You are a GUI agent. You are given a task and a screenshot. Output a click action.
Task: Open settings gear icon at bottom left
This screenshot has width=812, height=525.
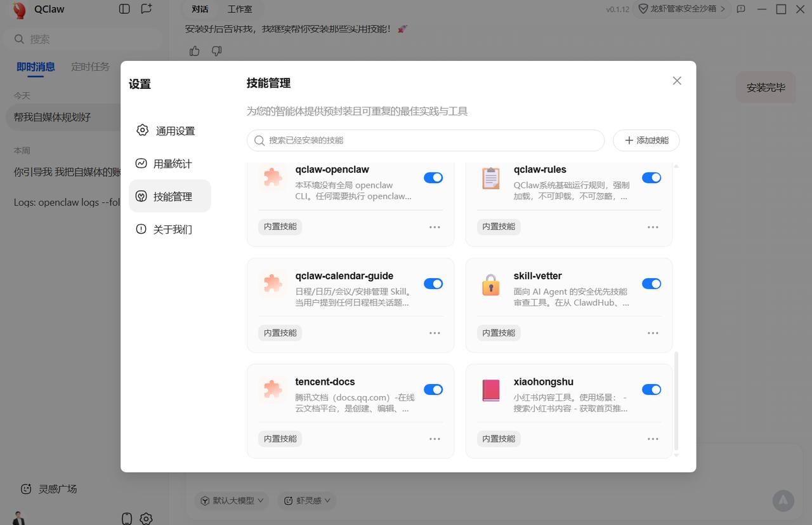(146, 519)
